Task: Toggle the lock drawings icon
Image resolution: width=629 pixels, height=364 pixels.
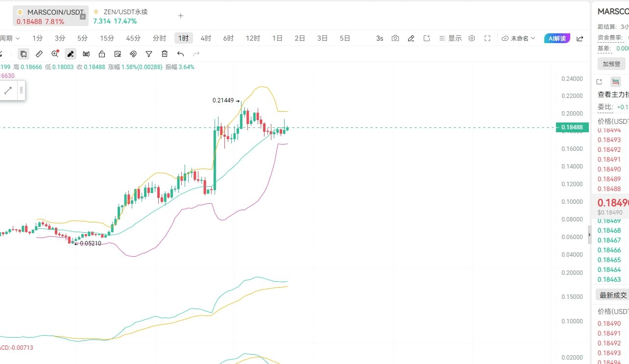Action: tap(102, 54)
